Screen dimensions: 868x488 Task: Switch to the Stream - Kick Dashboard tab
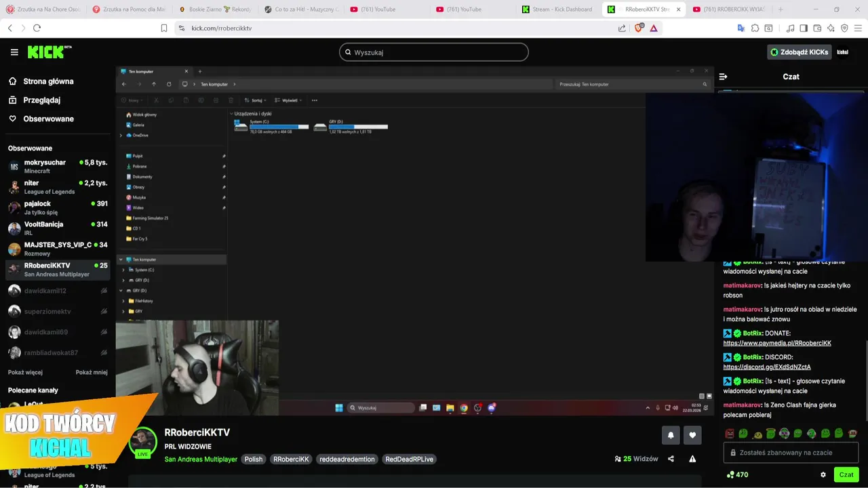click(x=557, y=9)
